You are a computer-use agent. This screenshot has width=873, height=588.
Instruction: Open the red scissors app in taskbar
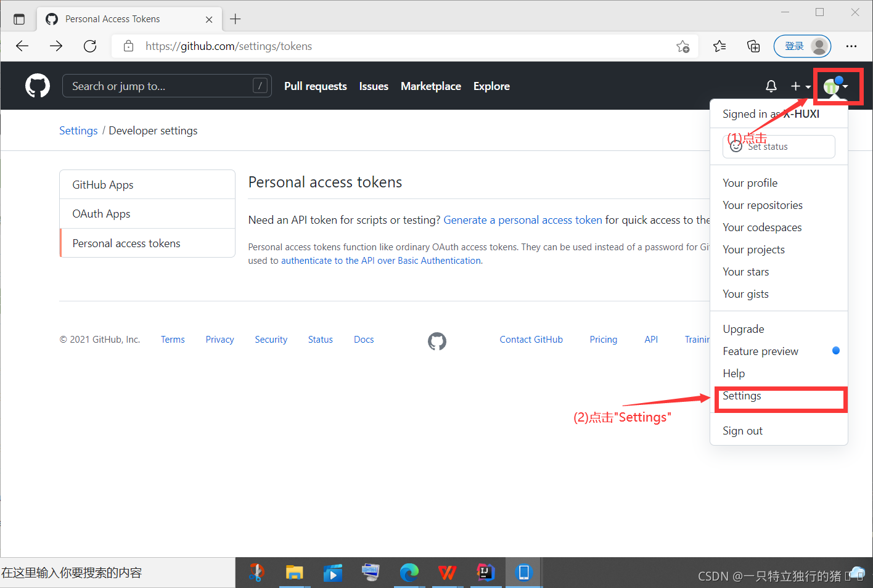pos(256,573)
